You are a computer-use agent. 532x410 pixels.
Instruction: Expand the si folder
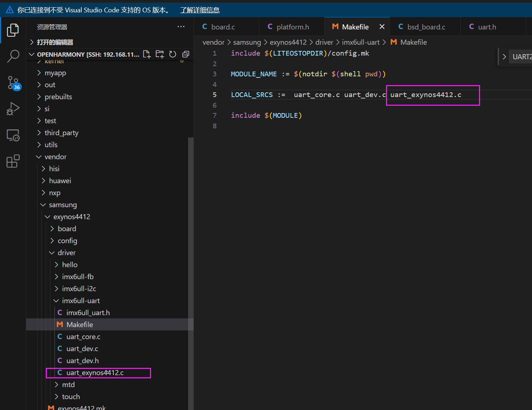pos(110,109)
